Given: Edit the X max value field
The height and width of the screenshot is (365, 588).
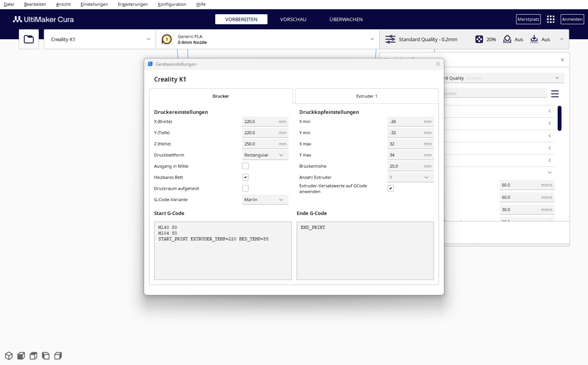Looking at the screenshot, I should point(411,144).
